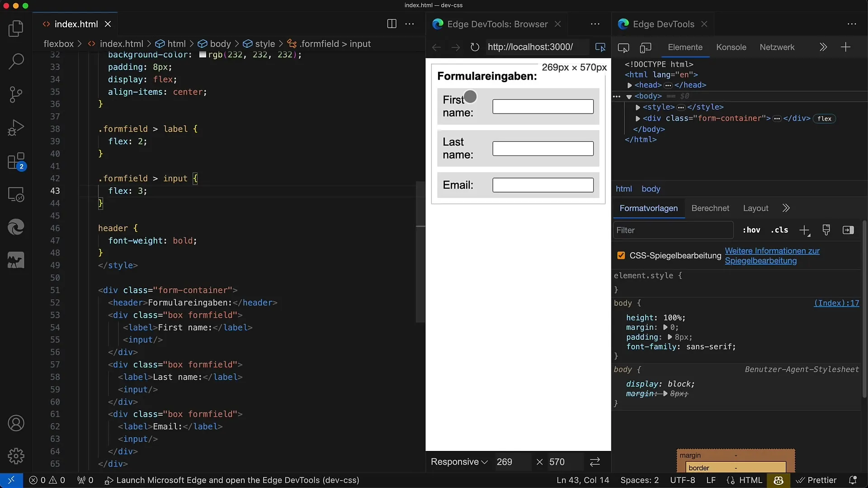The width and height of the screenshot is (868, 488).
Task: Select Layout tab in styles pane
Action: point(755,208)
